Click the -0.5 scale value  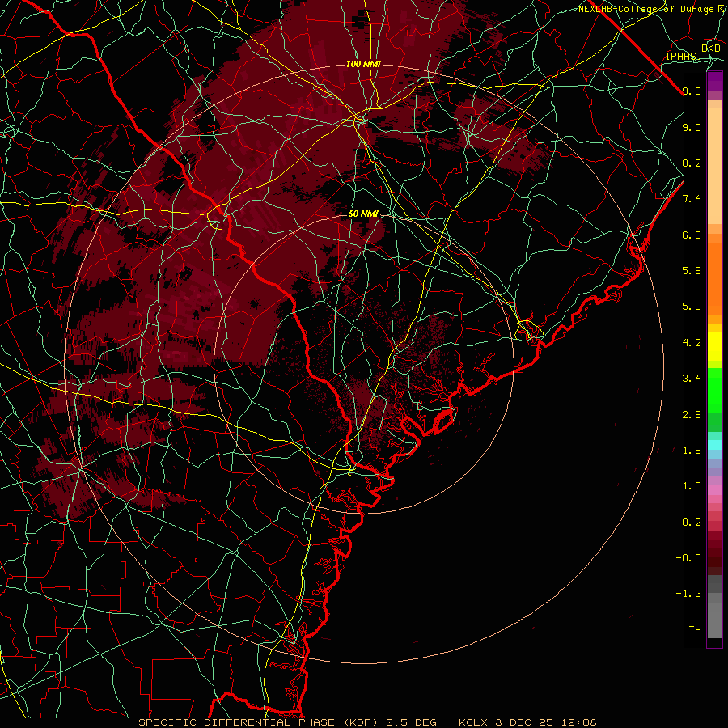[x=688, y=558]
